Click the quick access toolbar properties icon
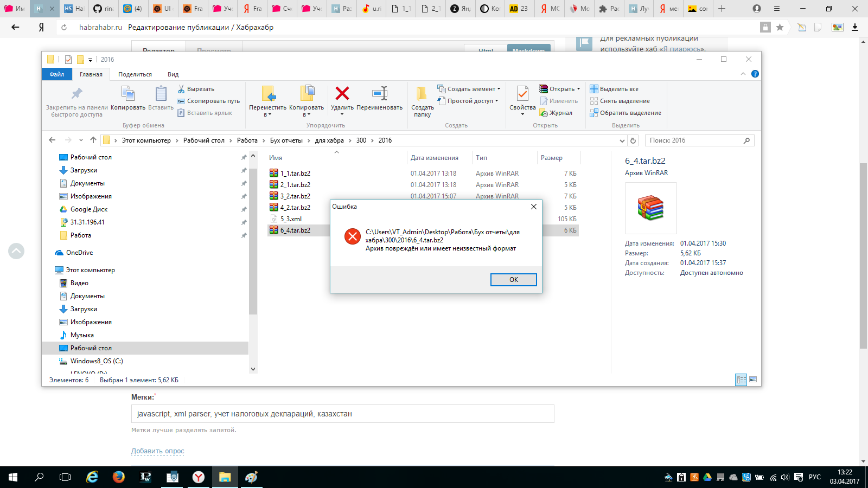Screen dimensions: 868x488 (68, 60)
